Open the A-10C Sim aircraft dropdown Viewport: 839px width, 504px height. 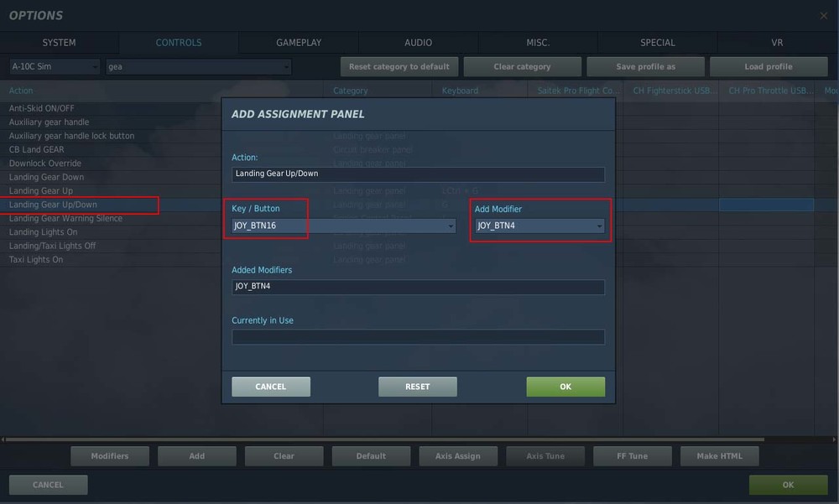coord(55,66)
